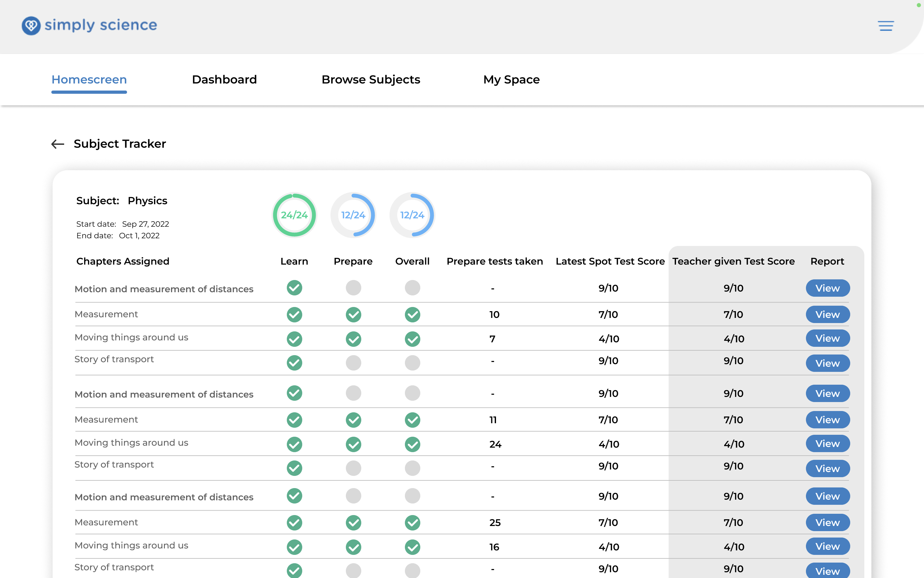Click Prepare checkmark in the 25-tests Measurement row
The height and width of the screenshot is (578, 924).
pos(353,522)
